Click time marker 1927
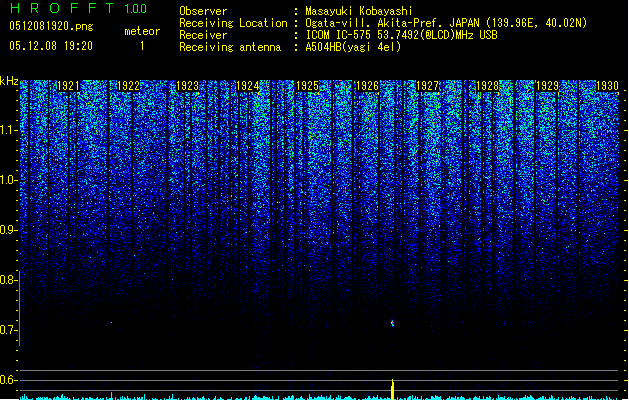The image size is (629, 400). click(428, 86)
